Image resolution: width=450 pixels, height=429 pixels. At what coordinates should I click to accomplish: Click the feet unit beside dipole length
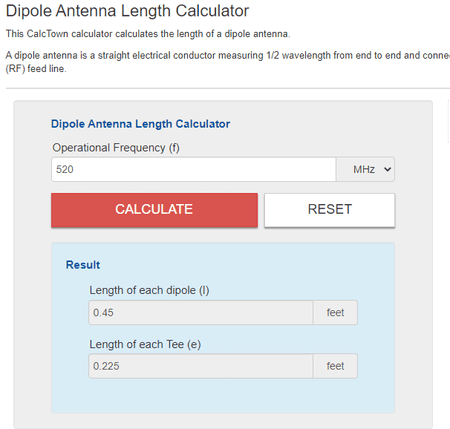pos(335,312)
